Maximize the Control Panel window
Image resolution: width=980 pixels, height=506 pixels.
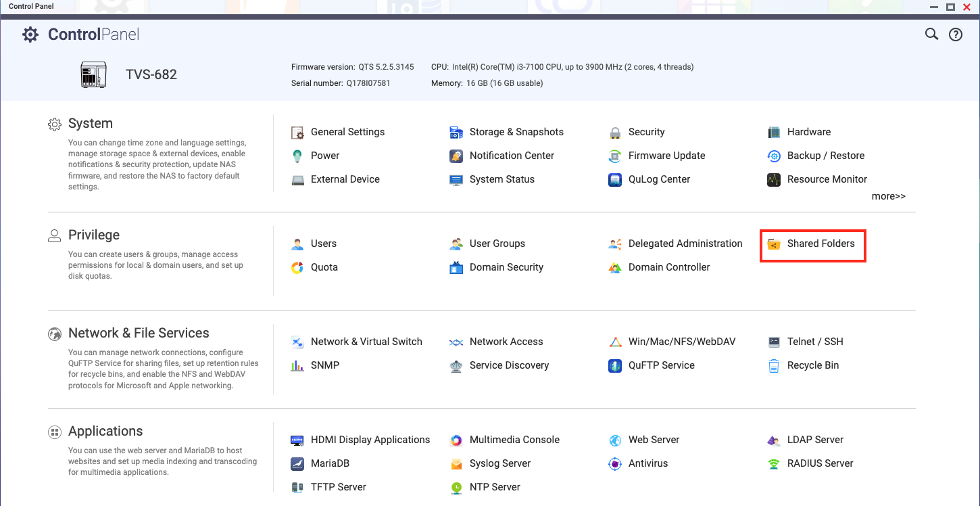point(950,7)
